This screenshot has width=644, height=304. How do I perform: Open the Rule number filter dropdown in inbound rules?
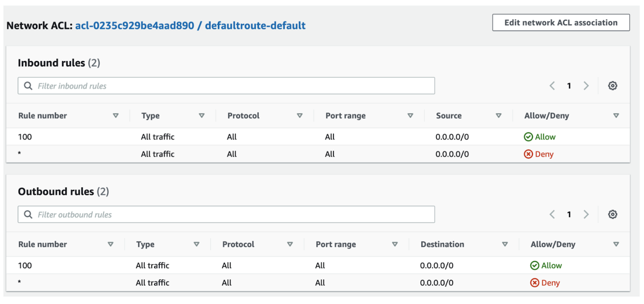[116, 115]
